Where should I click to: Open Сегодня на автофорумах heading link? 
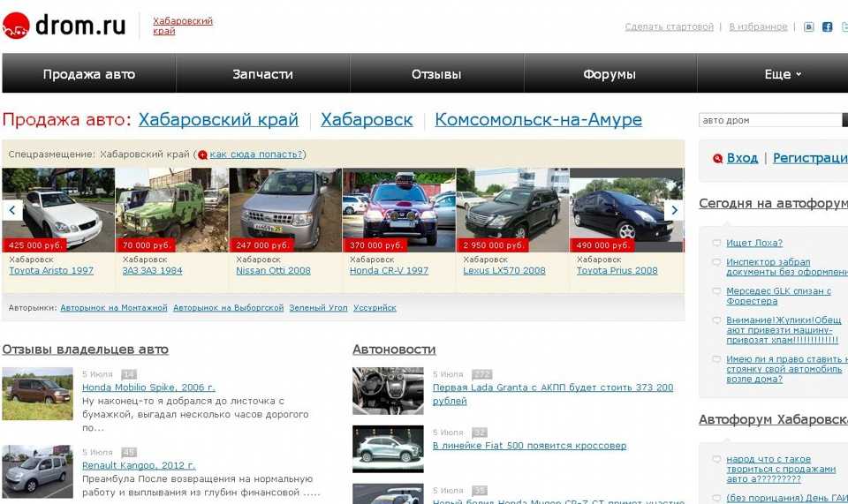tap(774, 204)
